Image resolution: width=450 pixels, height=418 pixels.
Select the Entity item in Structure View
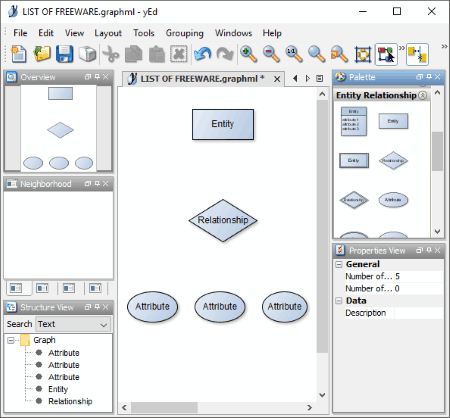pos(58,389)
